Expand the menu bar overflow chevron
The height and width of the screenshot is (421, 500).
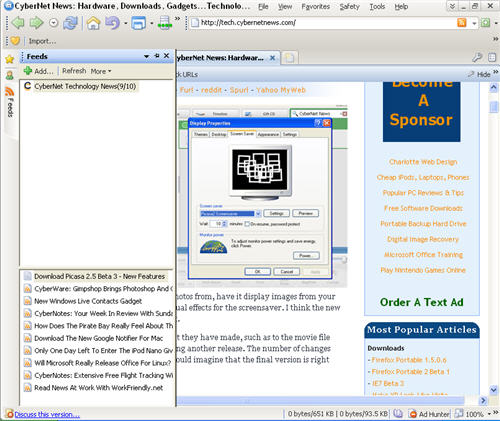point(452,6)
